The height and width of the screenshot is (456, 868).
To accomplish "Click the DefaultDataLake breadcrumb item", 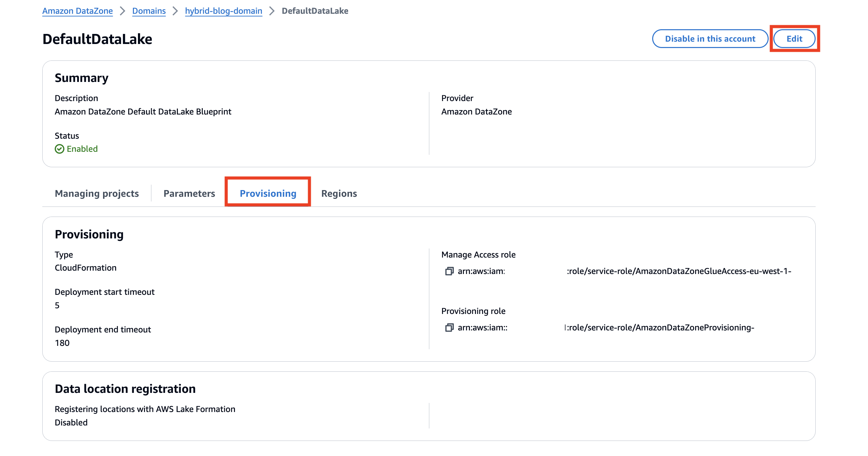I will pyautogui.click(x=315, y=11).
